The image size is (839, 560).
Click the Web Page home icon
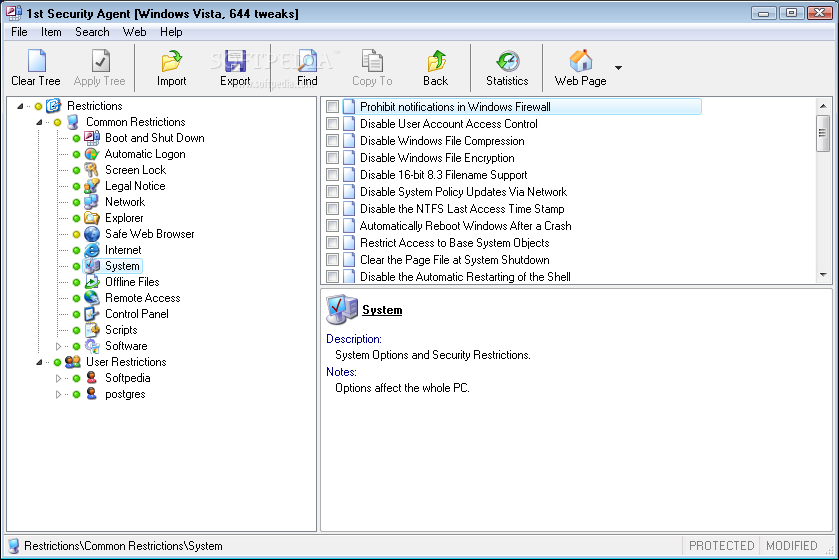581,61
